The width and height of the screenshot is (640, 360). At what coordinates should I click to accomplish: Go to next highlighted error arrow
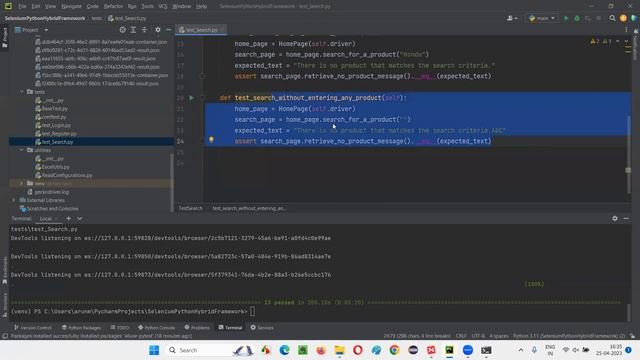click(x=626, y=41)
